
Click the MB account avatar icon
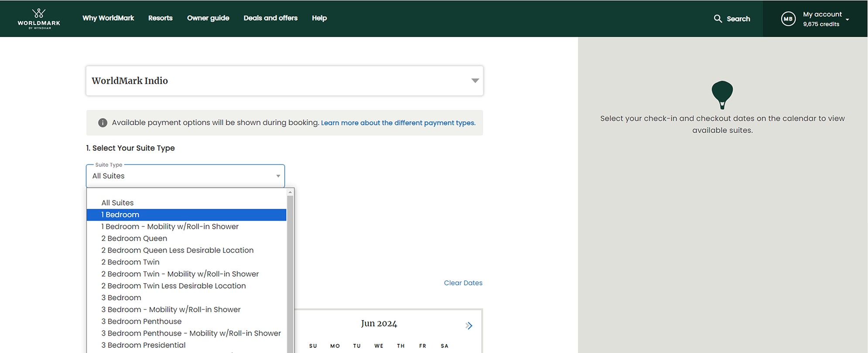click(x=788, y=19)
